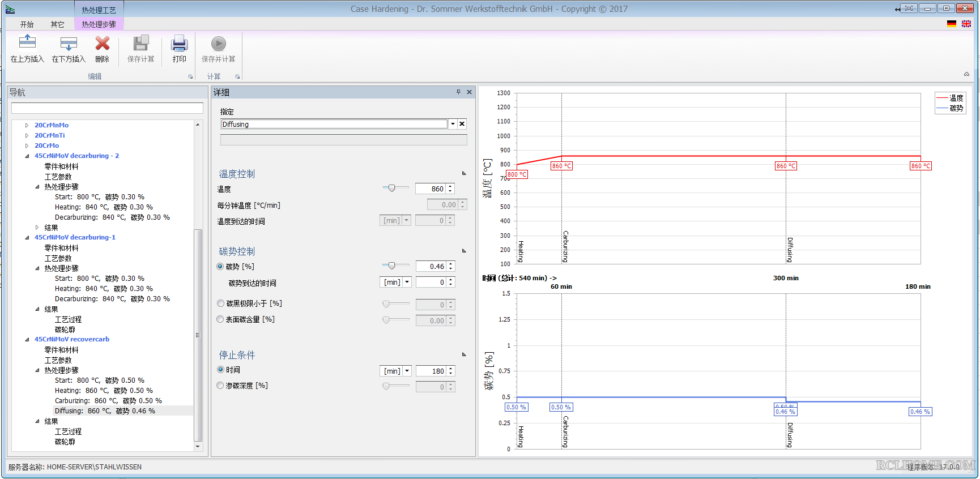Screen dimensions: 980x479
Task: Pin the 详细 panel with pushpin icon
Action: [458, 92]
